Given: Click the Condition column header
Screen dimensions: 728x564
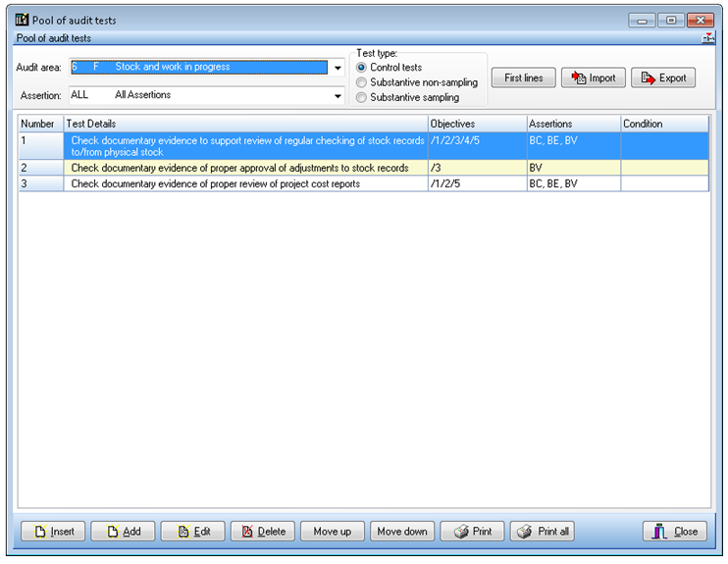Looking at the screenshot, I should (665, 124).
